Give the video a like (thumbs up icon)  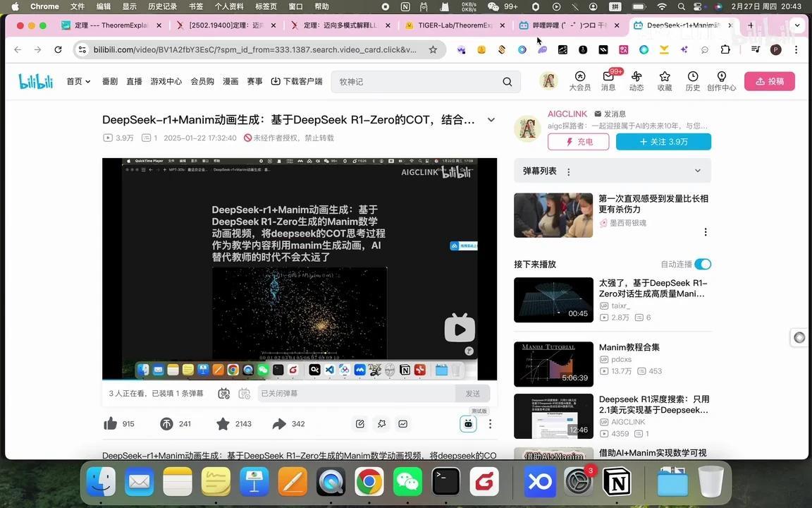point(111,423)
